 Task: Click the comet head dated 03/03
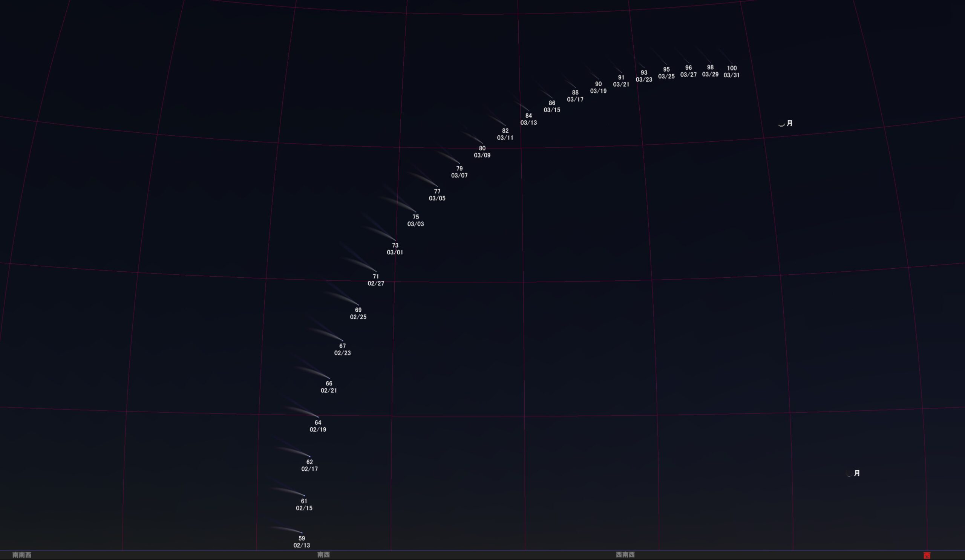(x=415, y=212)
